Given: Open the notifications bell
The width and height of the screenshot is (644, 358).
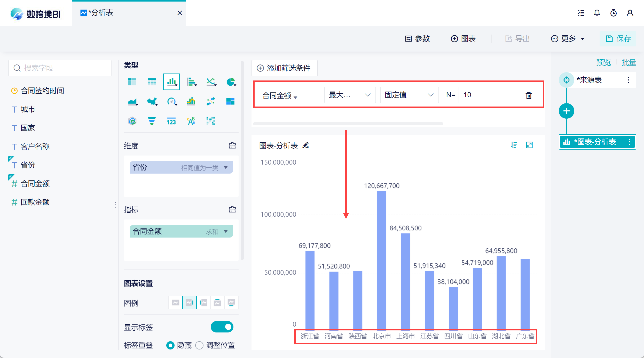Looking at the screenshot, I should tap(597, 13).
